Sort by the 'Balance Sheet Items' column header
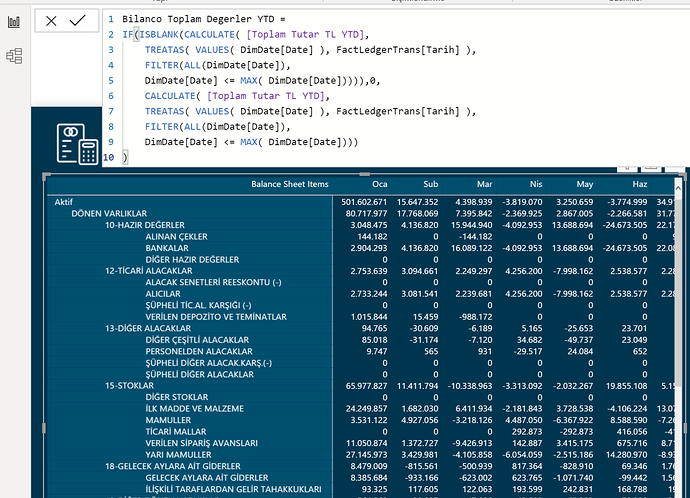 (x=290, y=184)
